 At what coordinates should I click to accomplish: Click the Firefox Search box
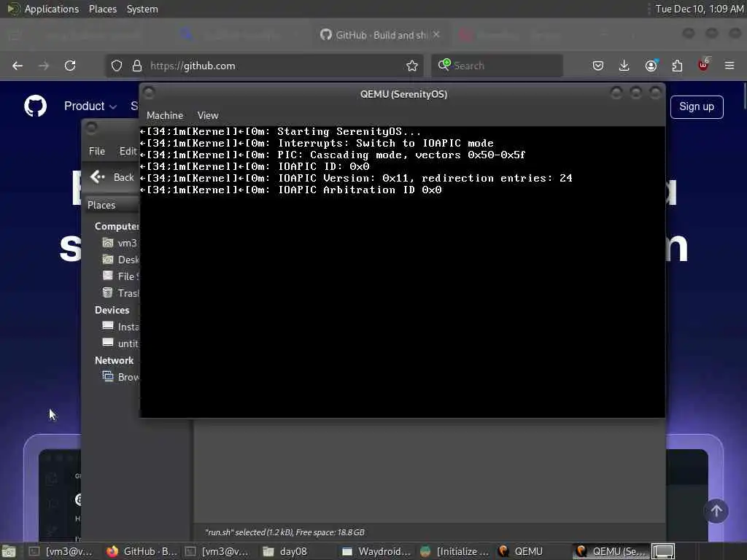497,66
